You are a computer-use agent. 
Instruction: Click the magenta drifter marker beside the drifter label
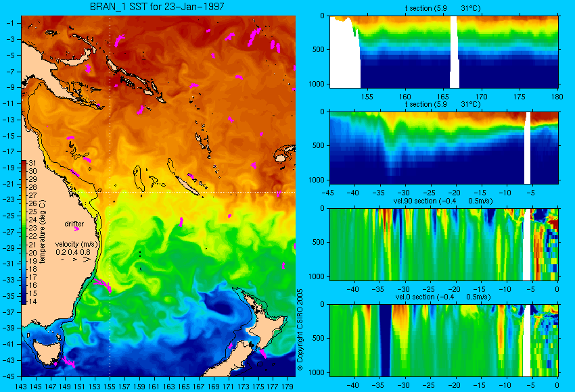pos(76,229)
